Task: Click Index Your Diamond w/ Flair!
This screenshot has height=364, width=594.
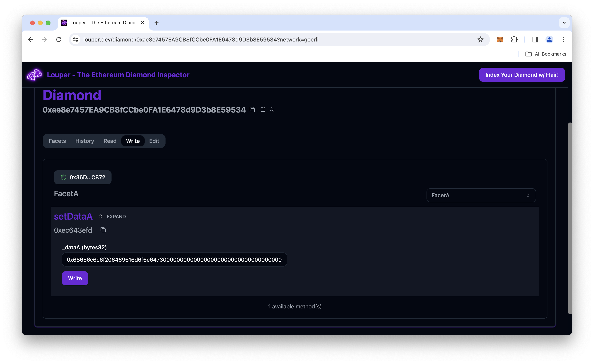Action: pyautogui.click(x=522, y=75)
